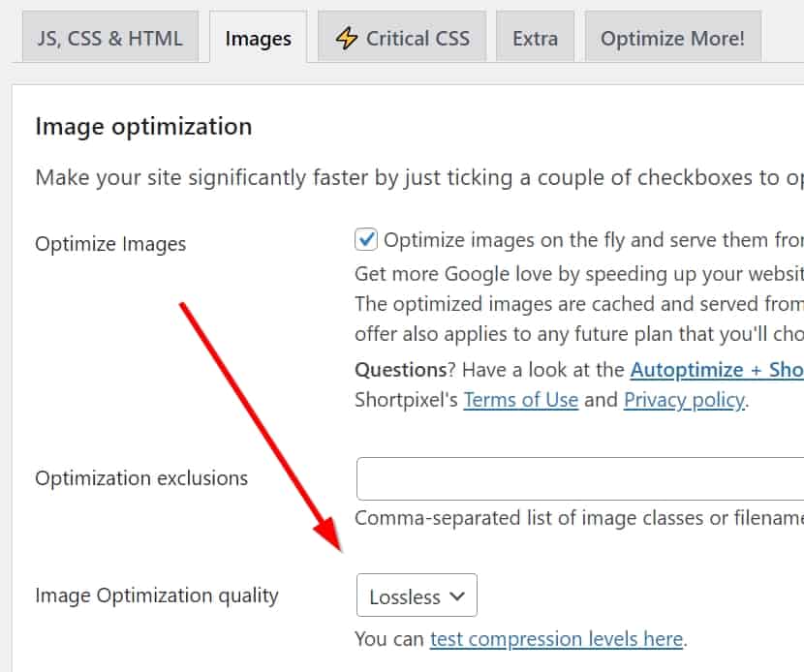This screenshot has width=804, height=672.
Task: Toggle the Optimize images on the fly checkbox
Action: point(366,239)
